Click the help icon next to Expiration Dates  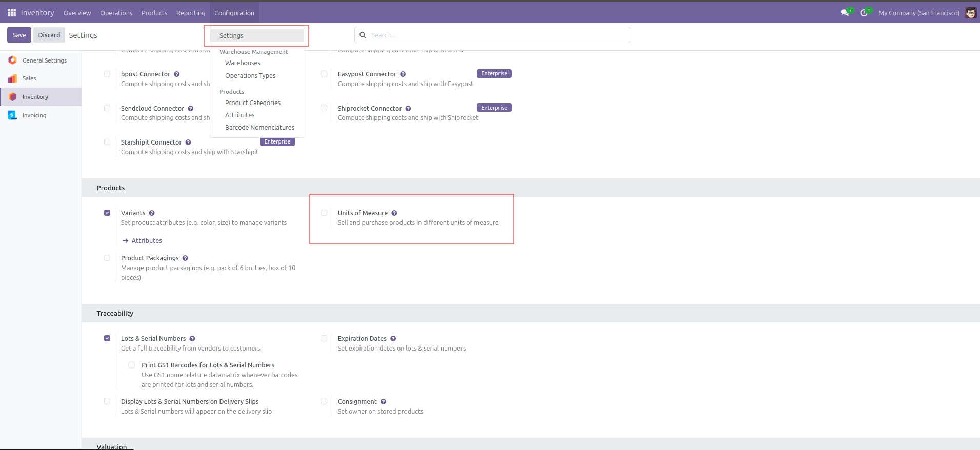point(393,339)
